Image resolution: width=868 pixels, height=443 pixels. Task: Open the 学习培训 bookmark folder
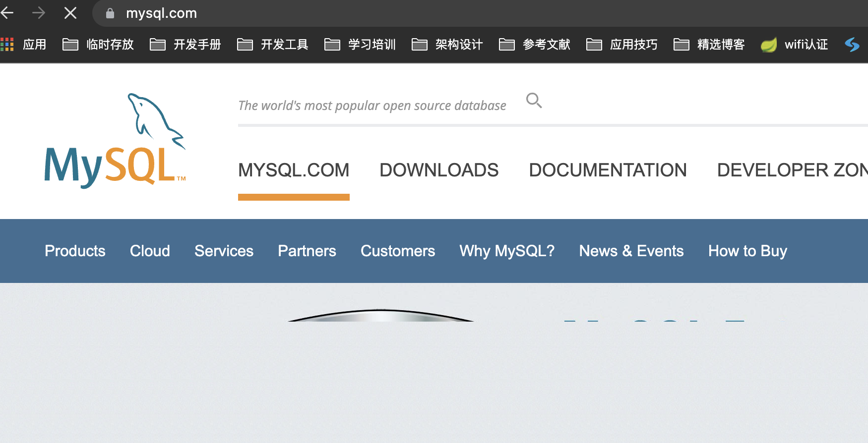(360, 45)
